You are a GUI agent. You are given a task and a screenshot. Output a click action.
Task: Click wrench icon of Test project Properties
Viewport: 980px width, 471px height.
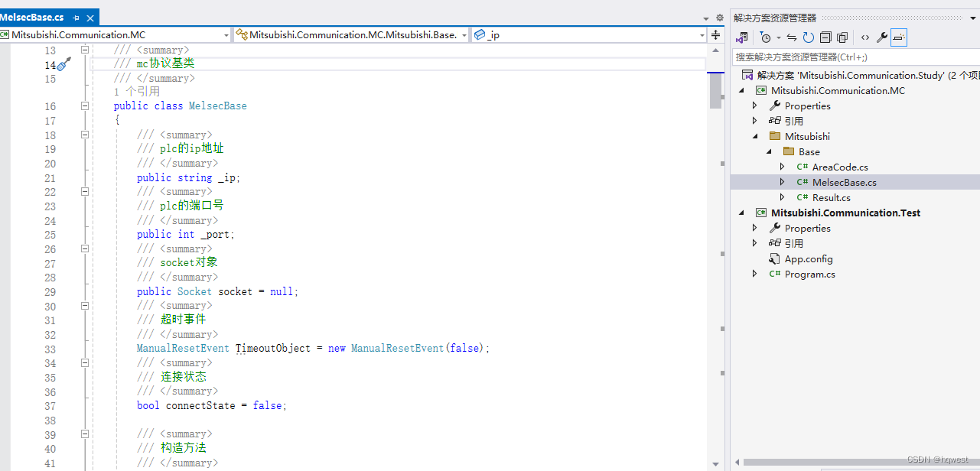(x=775, y=228)
